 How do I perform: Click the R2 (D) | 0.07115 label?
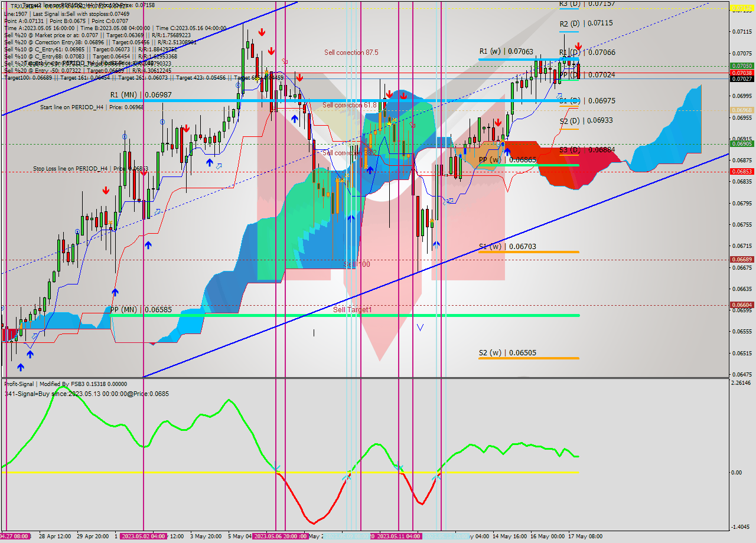tap(586, 24)
